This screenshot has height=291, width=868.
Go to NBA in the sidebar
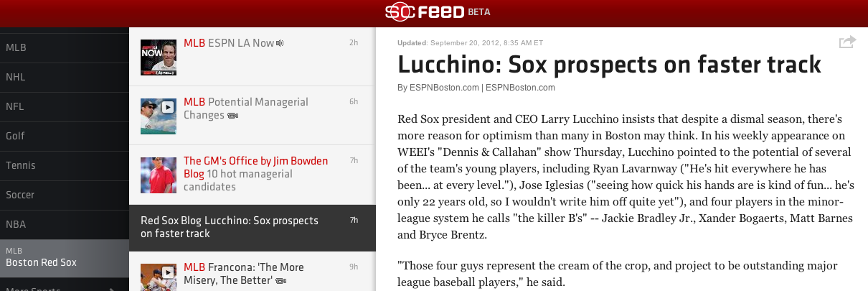click(x=16, y=224)
